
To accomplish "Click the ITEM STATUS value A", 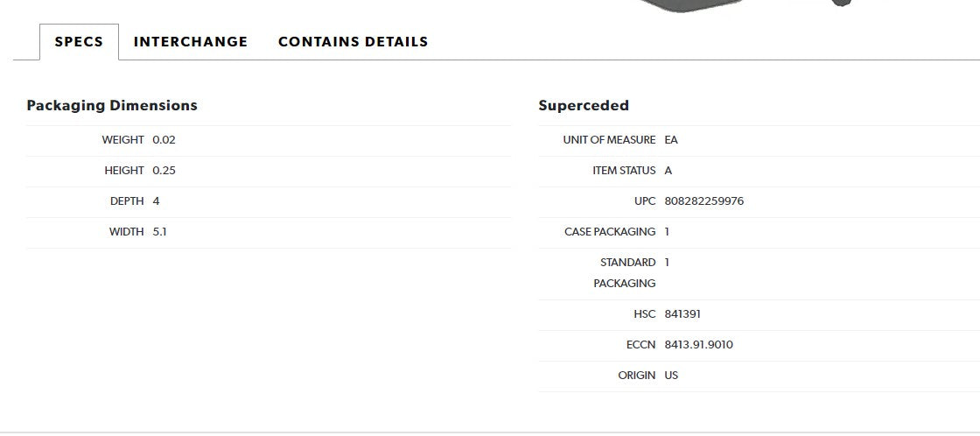I will [668, 171].
